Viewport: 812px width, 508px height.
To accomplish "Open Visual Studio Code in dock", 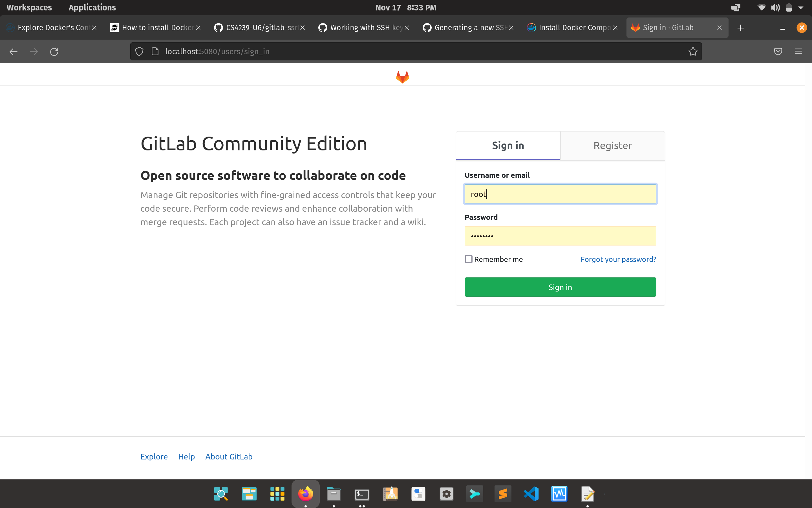I will click(531, 494).
